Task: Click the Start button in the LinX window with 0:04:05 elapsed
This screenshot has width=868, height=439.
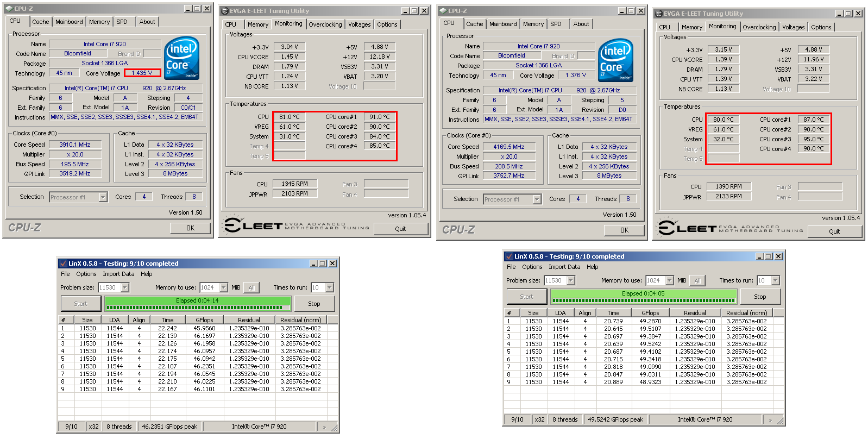Action: [x=526, y=297]
